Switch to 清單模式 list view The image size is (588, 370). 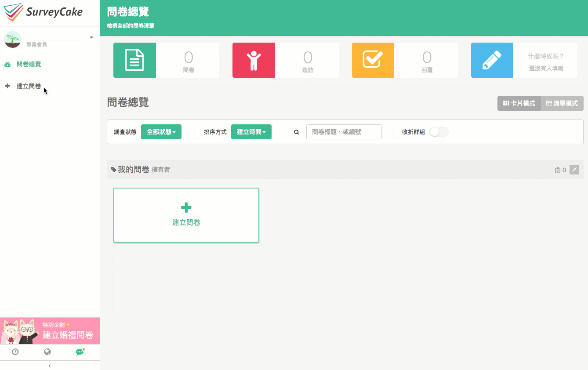click(562, 103)
